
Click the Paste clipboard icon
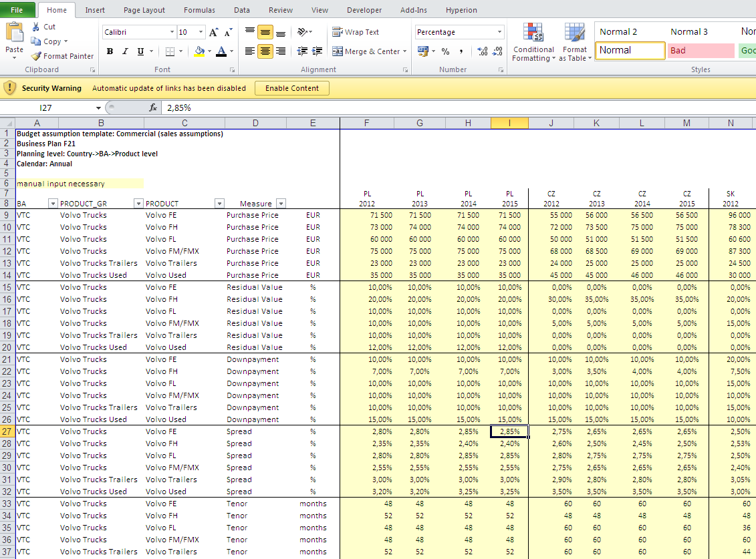[15, 33]
